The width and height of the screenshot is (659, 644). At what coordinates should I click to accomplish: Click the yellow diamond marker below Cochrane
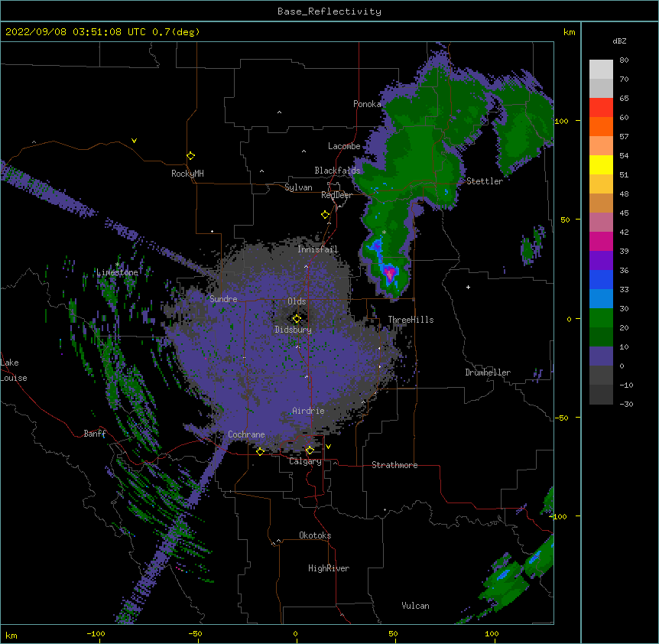click(260, 451)
